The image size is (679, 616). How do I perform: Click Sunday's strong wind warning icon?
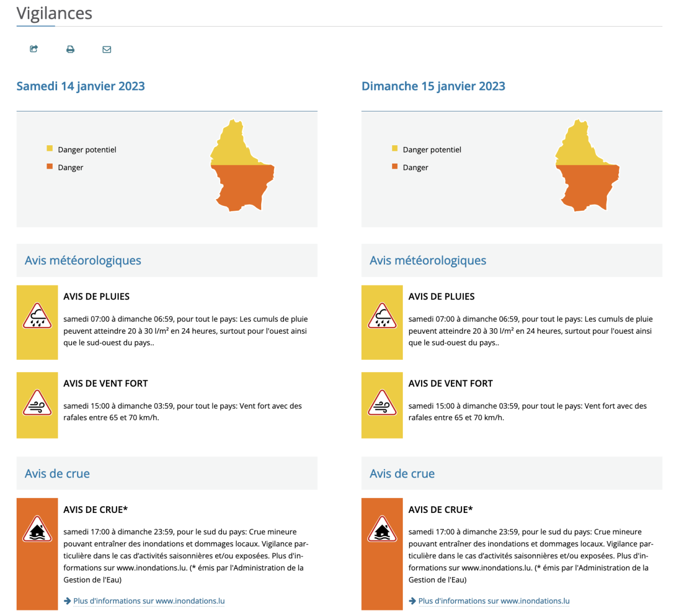(382, 404)
